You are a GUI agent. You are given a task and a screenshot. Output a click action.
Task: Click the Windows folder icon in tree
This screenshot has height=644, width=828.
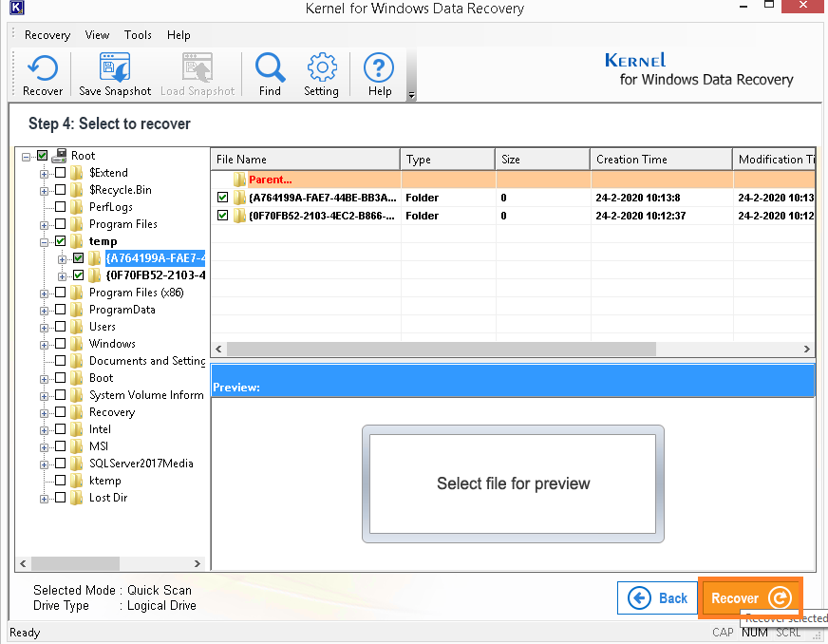tap(77, 344)
